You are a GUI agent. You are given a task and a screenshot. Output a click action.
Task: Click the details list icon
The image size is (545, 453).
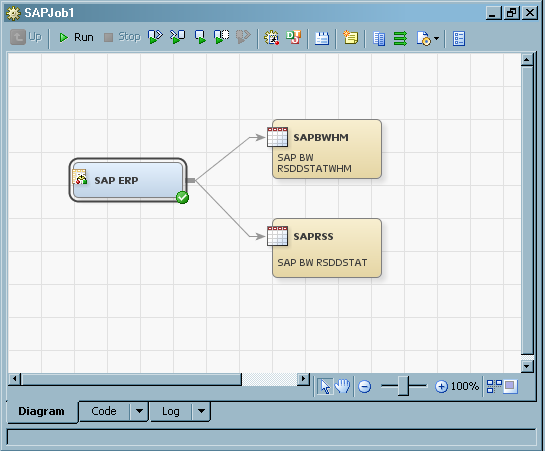click(459, 39)
